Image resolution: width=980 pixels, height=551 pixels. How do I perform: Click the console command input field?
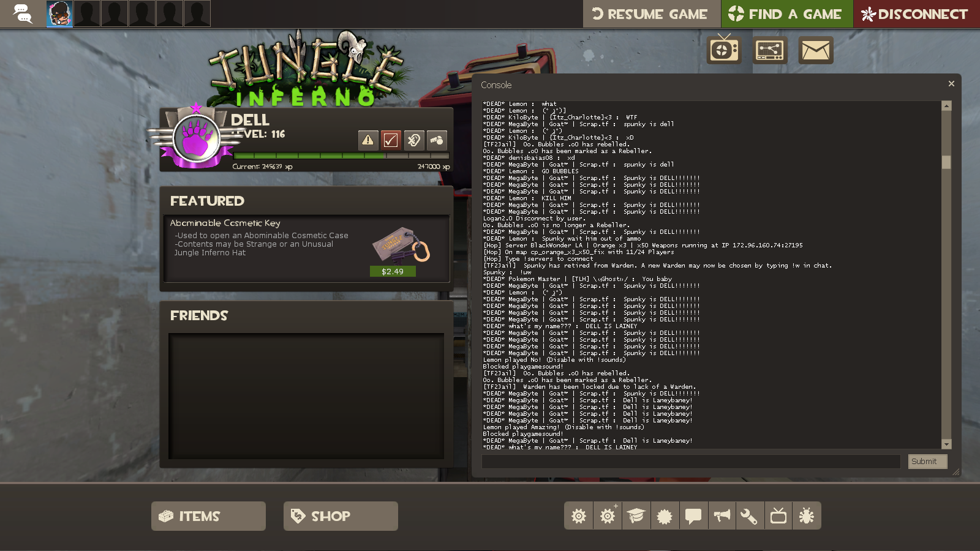click(691, 462)
